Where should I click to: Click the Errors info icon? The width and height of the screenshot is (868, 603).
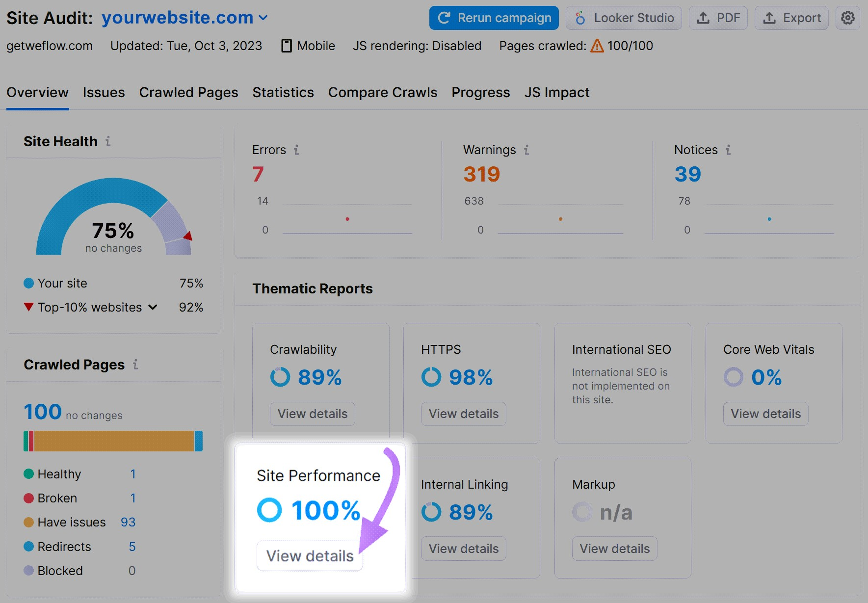click(296, 150)
